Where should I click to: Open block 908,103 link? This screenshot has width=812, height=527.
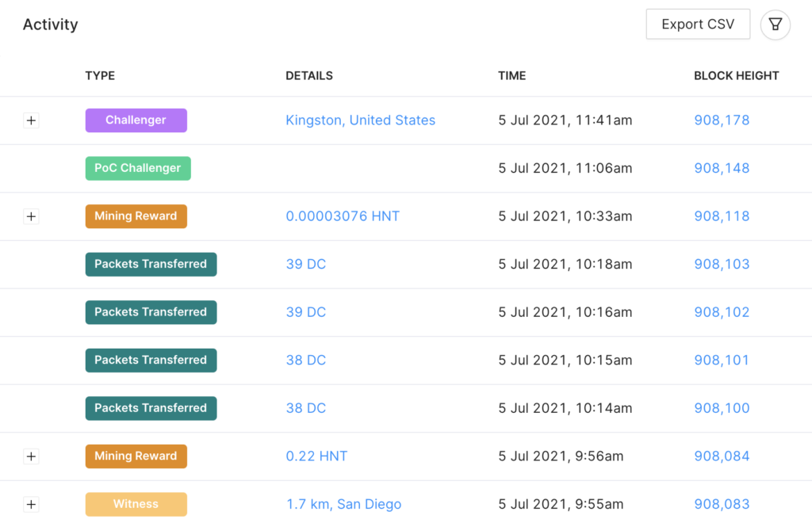721,264
